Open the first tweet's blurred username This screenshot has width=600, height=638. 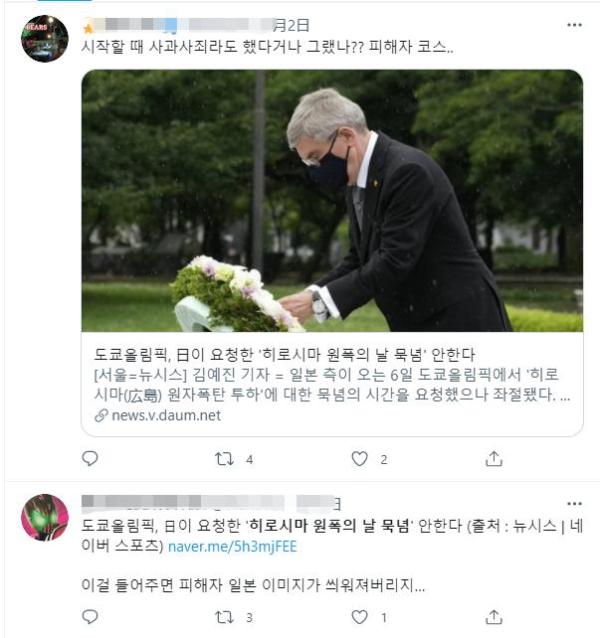point(177,25)
